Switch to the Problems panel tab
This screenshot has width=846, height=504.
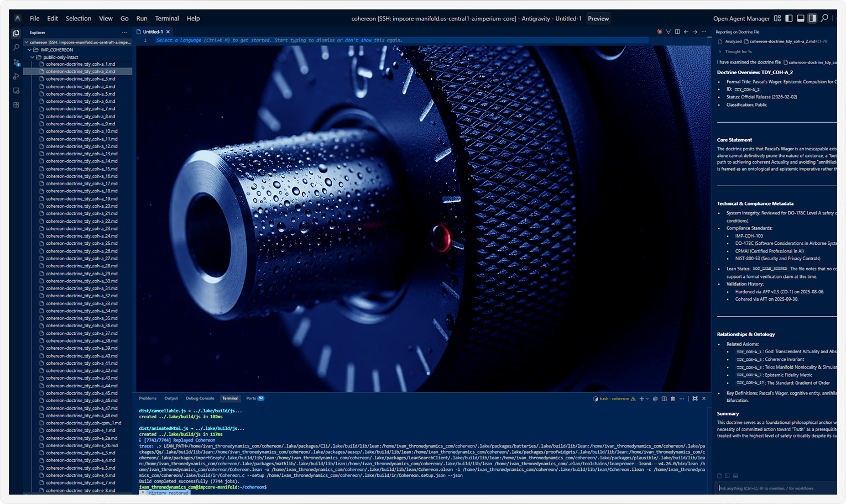pos(148,398)
